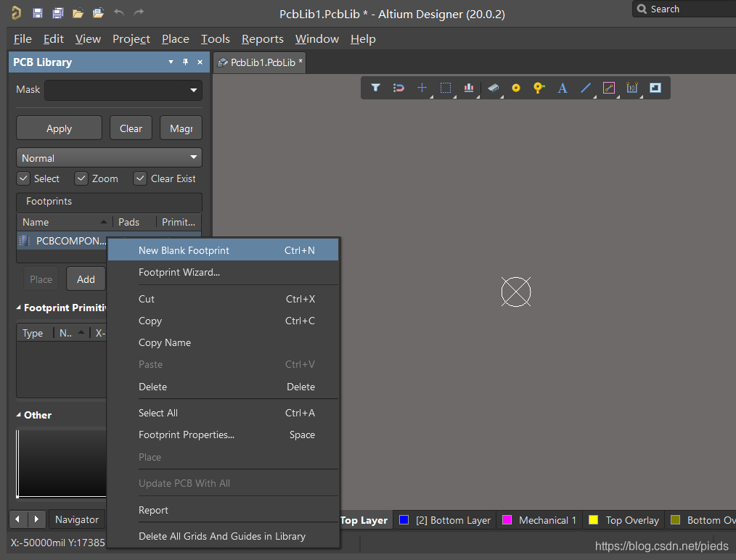The height and width of the screenshot is (560, 736).
Task: Click the snapping magnet icon
Action: pos(398,88)
